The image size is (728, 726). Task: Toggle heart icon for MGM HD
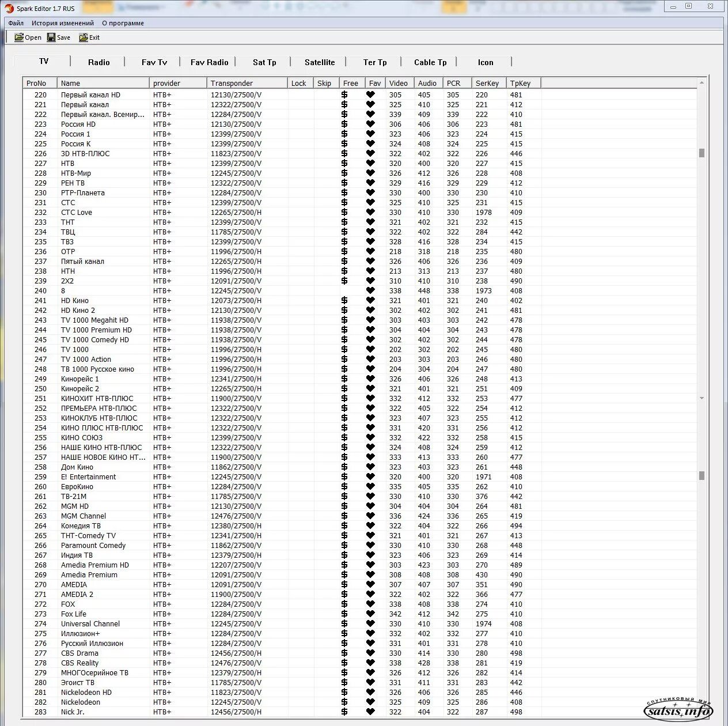coord(370,506)
